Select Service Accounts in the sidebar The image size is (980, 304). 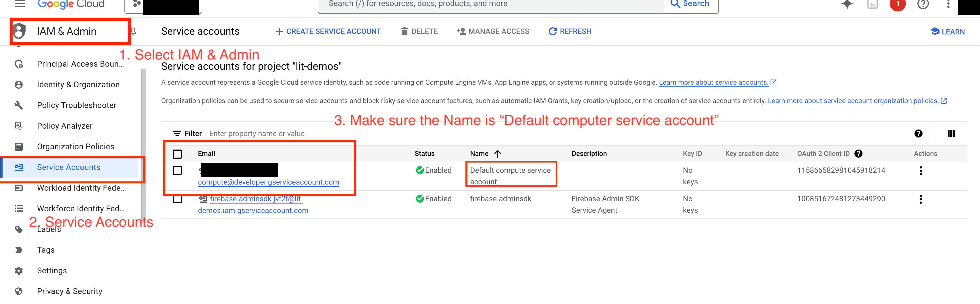(x=68, y=167)
